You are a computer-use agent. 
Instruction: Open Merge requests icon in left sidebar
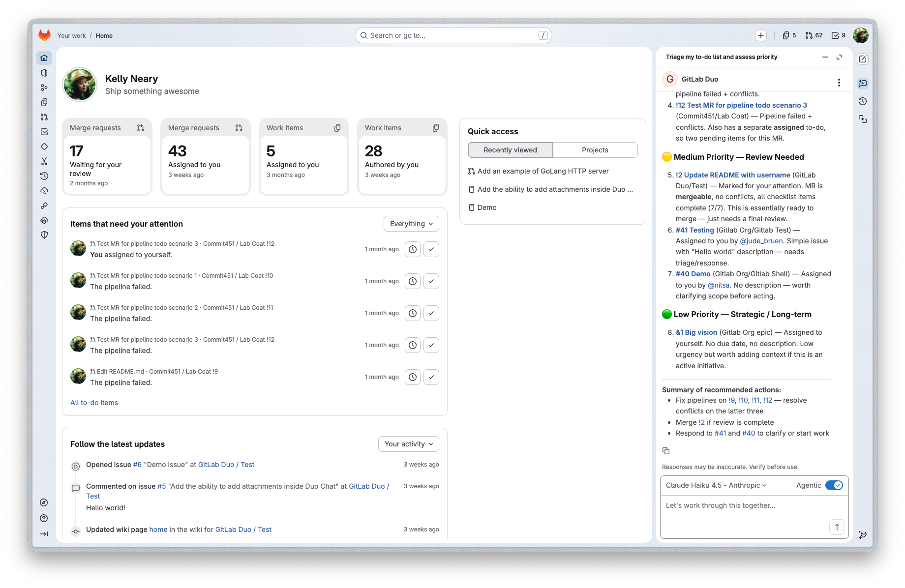(44, 117)
